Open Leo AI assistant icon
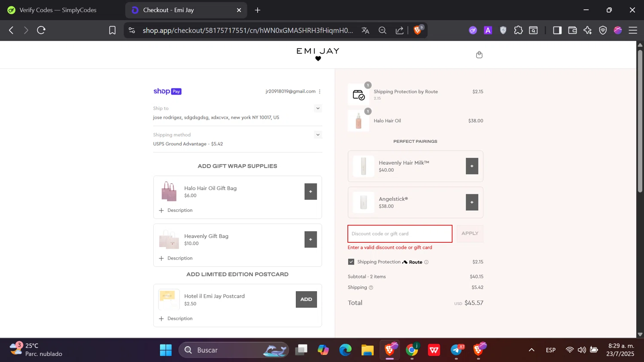The height and width of the screenshot is (362, 644). click(x=587, y=30)
